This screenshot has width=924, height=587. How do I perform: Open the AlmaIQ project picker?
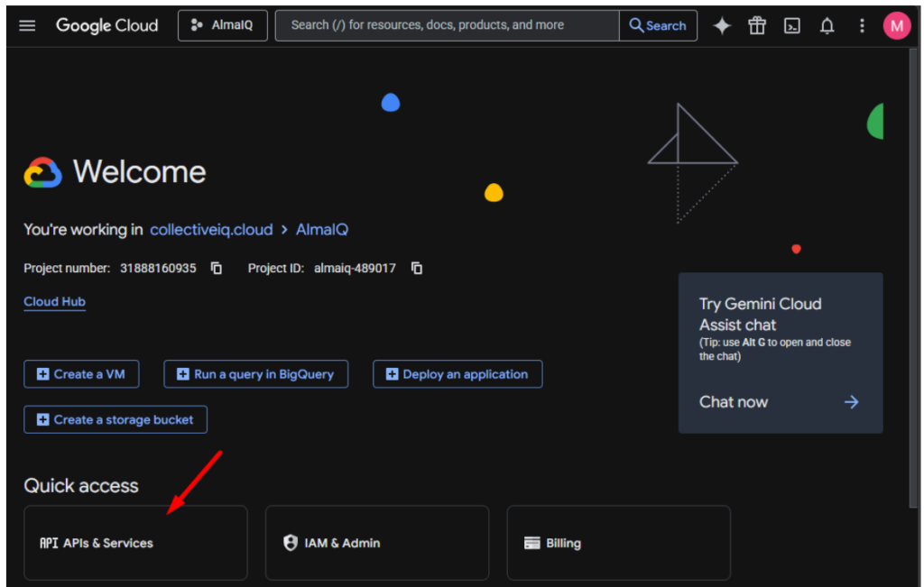pos(222,25)
